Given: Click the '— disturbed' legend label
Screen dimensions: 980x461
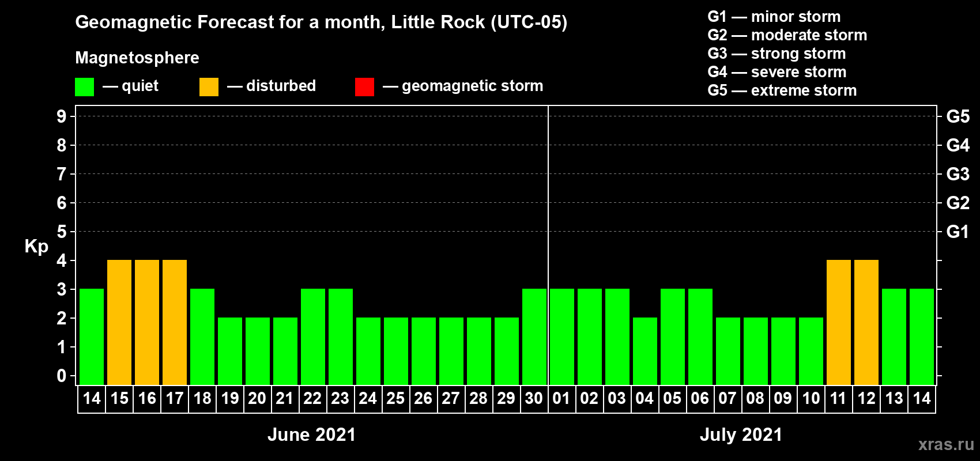Looking at the screenshot, I should pos(272,86).
